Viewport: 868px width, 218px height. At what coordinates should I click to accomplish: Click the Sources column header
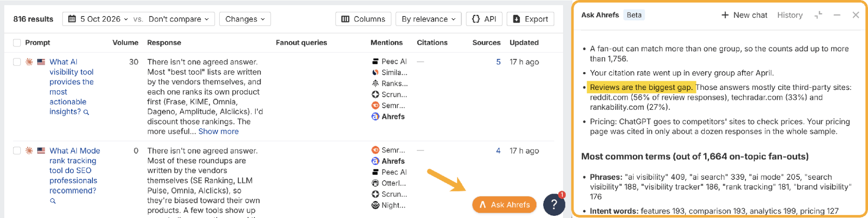(x=486, y=43)
